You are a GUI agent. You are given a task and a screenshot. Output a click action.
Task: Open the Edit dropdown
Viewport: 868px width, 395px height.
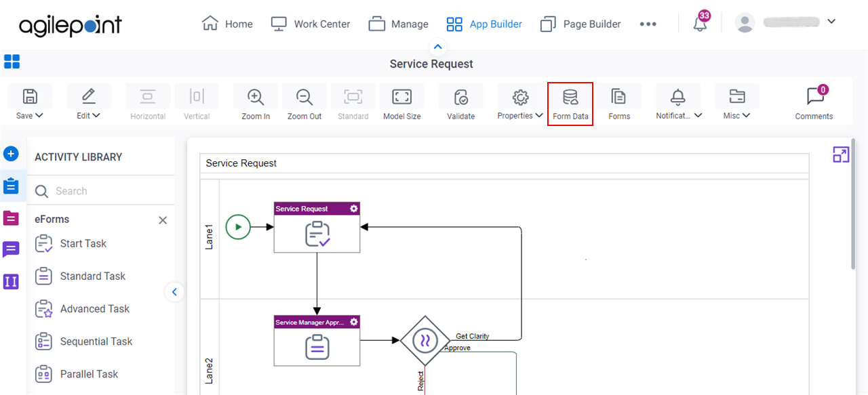pos(89,103)
